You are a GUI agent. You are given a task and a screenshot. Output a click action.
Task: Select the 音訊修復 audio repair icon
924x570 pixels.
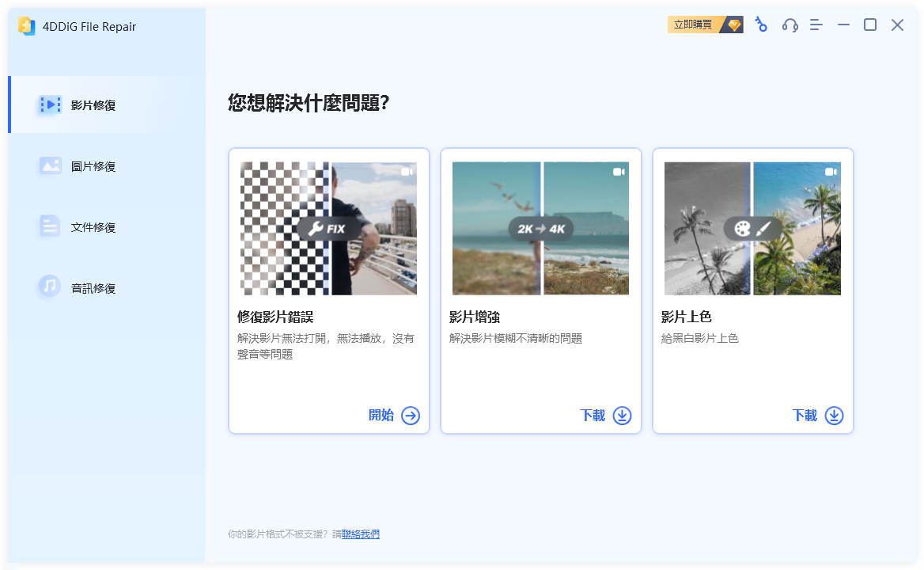pos(49,287)
